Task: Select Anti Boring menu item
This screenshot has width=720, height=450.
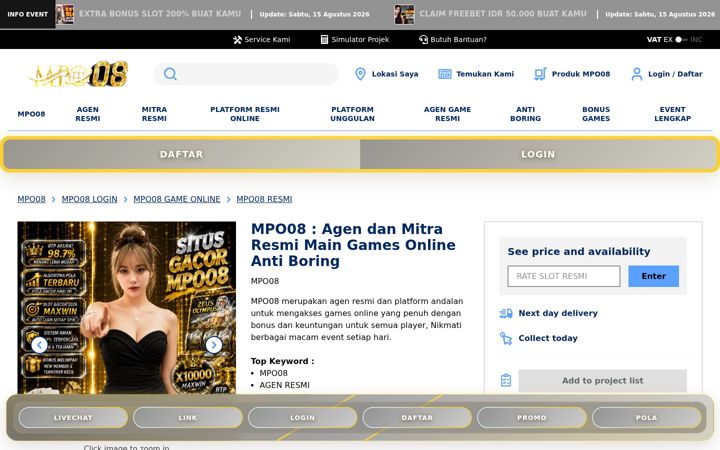Action: (525, 114)
